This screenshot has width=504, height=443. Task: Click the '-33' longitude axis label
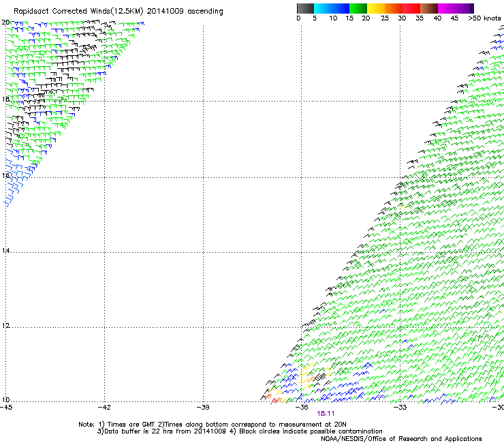[400, 408]
